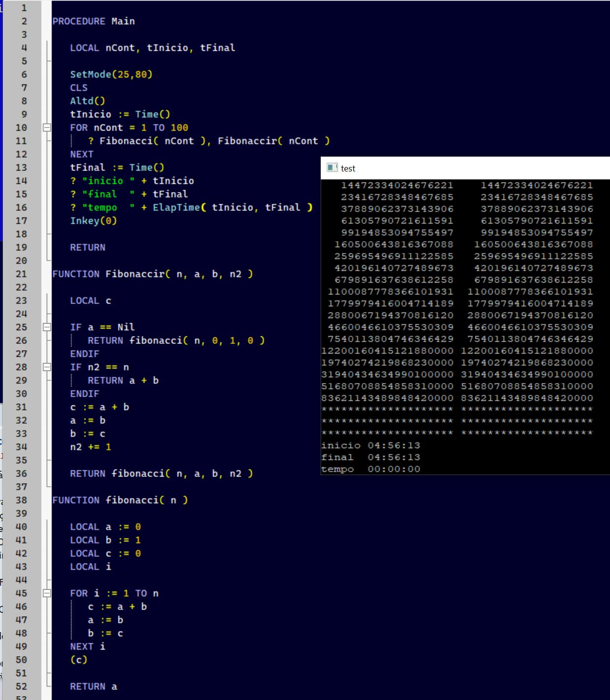Click the final 04:56:13 console line
The width and height of the screenshot is (610, 700).
370,457
